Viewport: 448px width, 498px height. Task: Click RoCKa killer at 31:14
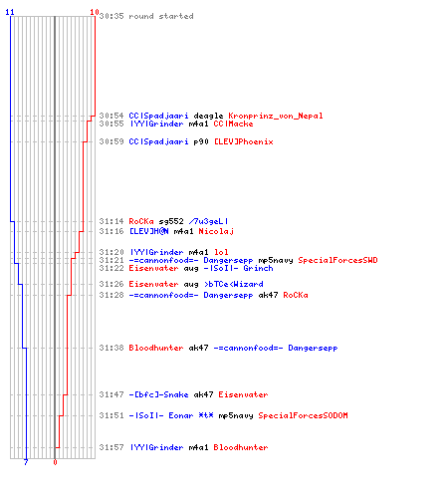pos(141,221)
